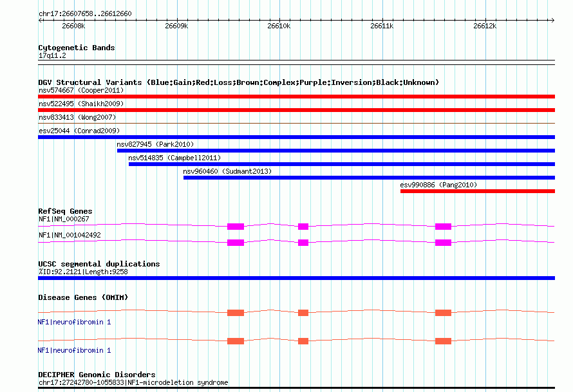Click the esv25044 (Conrad2009) label
Screen dimensions: 573x392
[x=79, y=131]
